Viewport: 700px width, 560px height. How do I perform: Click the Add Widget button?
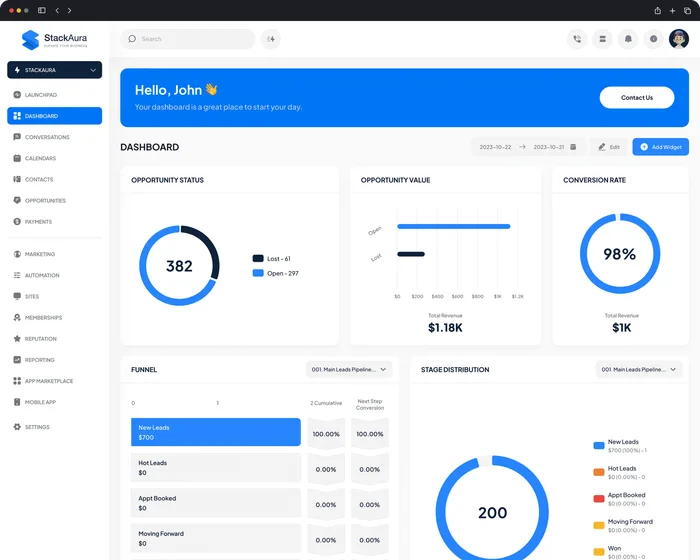(x=660, y=147)
